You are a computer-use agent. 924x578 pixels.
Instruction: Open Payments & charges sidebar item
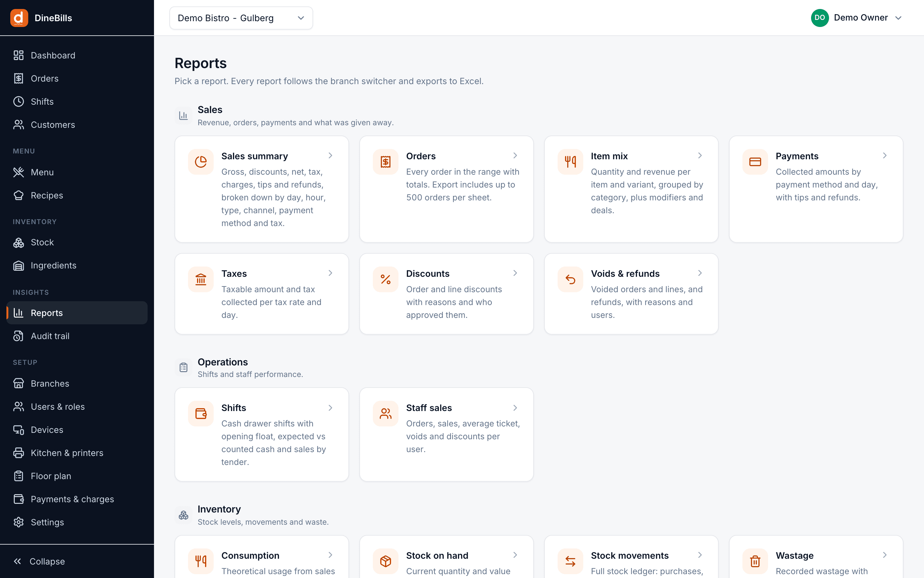coord(77,499)
